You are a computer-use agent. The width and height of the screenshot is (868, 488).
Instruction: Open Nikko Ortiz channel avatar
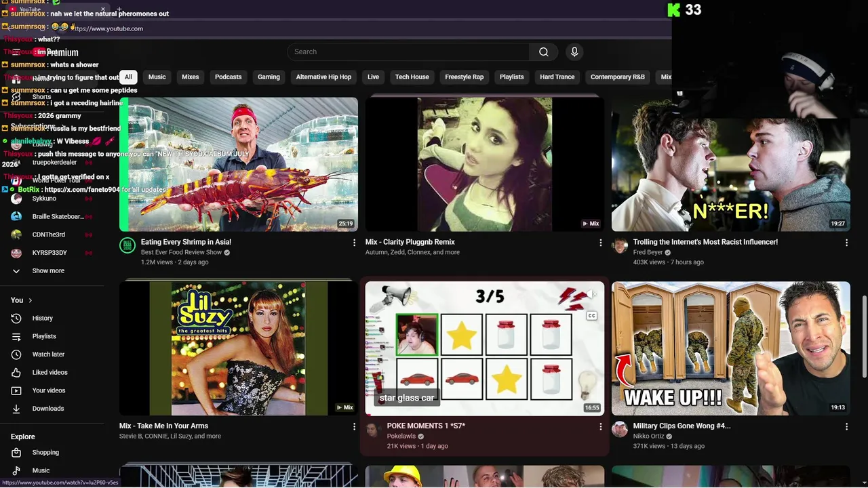[x=620, y=430]
